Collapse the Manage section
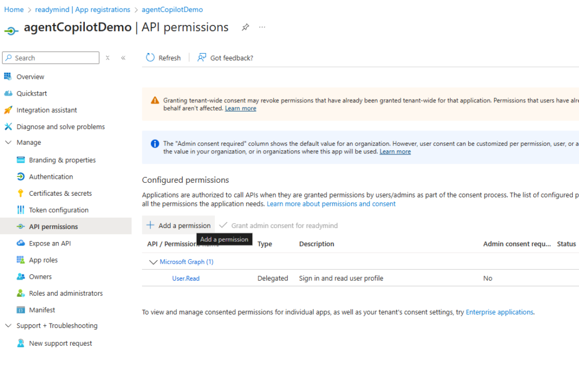Viewport: 579px width, 392px height. pos(8,143)
